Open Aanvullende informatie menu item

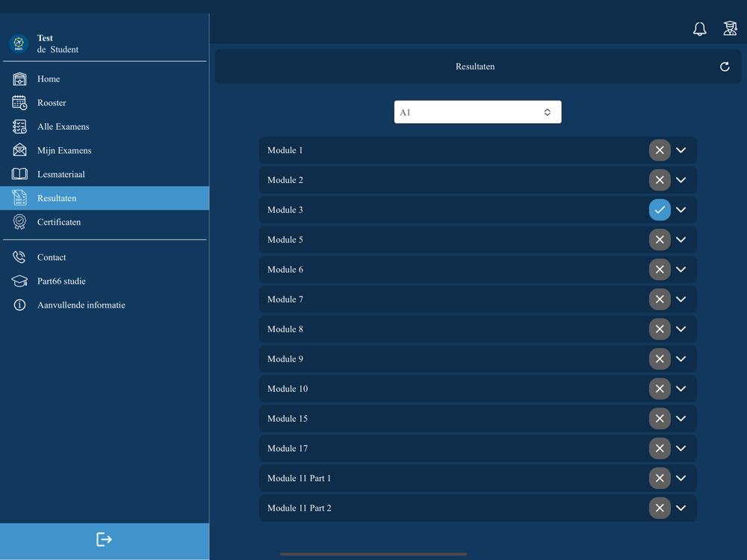point(105,305)
